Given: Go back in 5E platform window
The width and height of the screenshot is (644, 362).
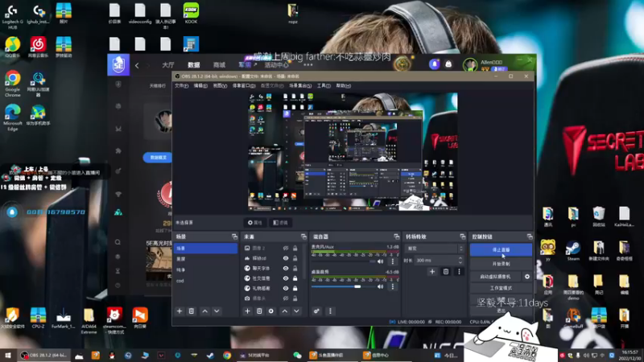Looking at the screenshot, I should pos(137,65).
